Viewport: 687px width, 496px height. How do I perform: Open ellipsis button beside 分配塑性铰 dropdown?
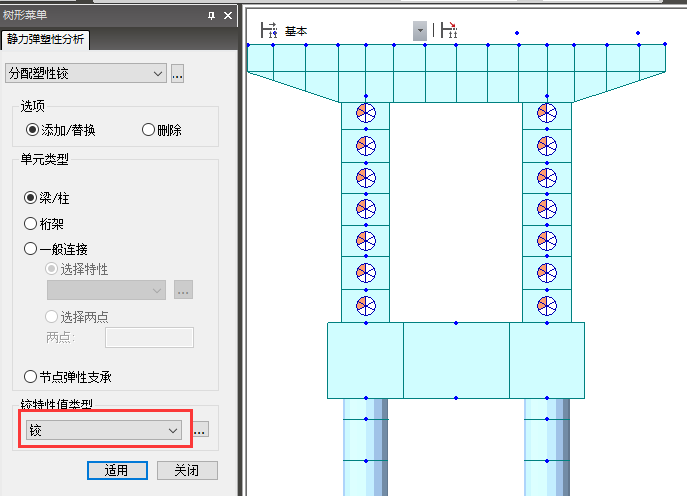(178, 73)
